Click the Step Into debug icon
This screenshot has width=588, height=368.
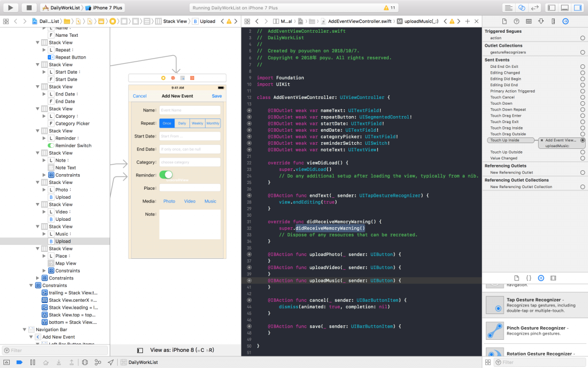coord(59,362)
